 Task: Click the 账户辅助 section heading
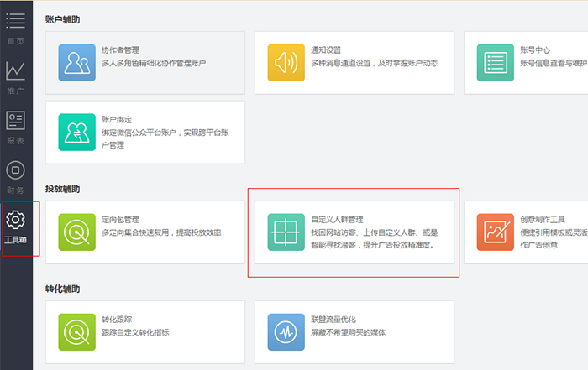pos(63,19)
